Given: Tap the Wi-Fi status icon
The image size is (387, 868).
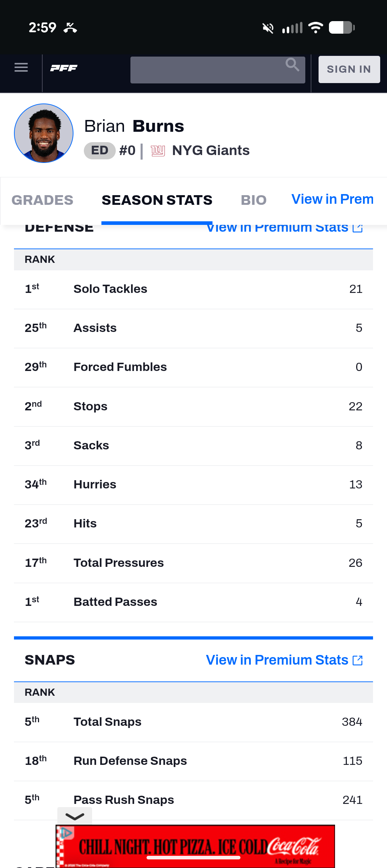Looking at the screenshot, I should [x=315, y=28].
